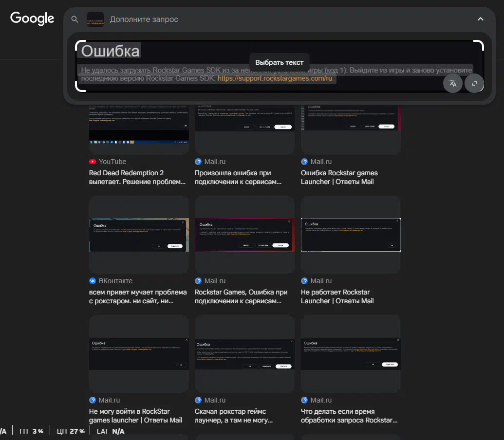Open thumbnail for 'Что делать если время обработки'

pos(351,354)
